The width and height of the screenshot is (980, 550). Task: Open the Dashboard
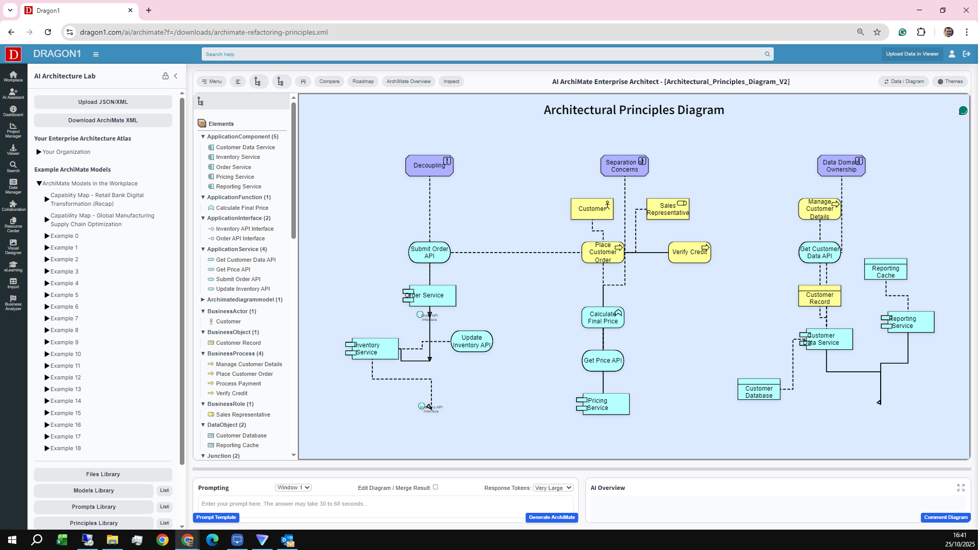[13, 111]
